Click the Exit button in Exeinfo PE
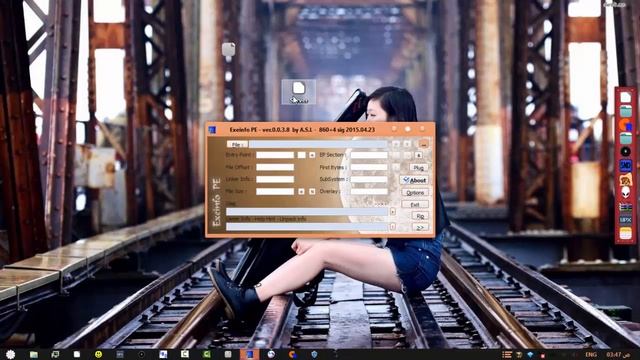The image size is (640, 360). pyautogui.click(x=415, y=204)
